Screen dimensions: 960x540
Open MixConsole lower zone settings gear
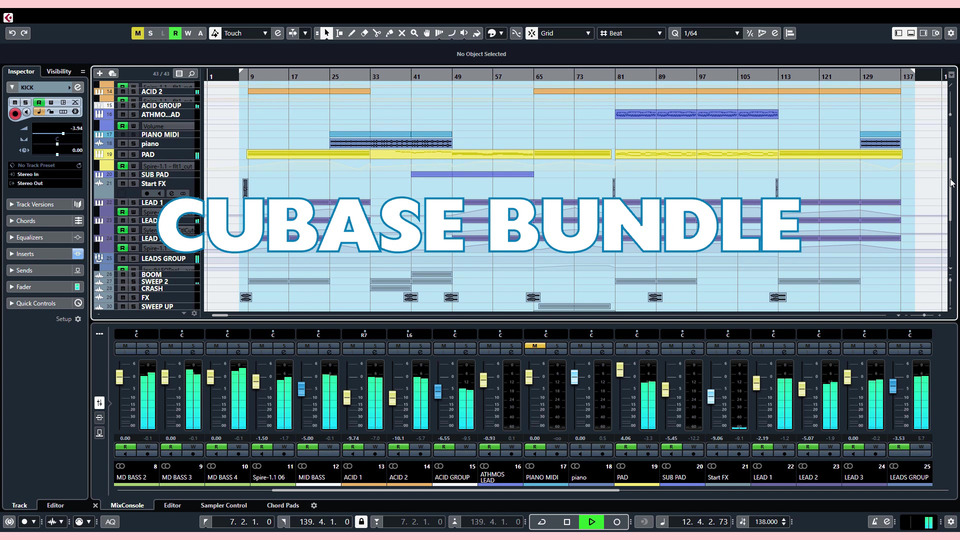314,506
